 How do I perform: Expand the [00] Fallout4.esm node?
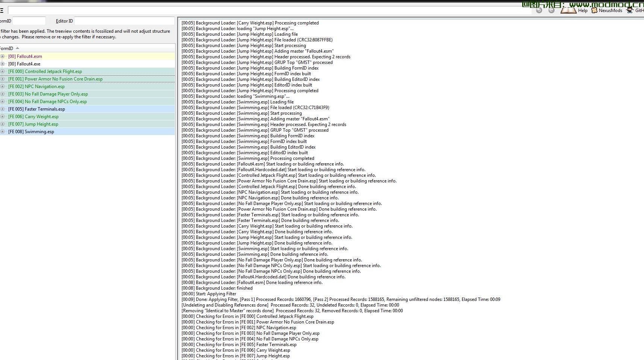(2, 56)
